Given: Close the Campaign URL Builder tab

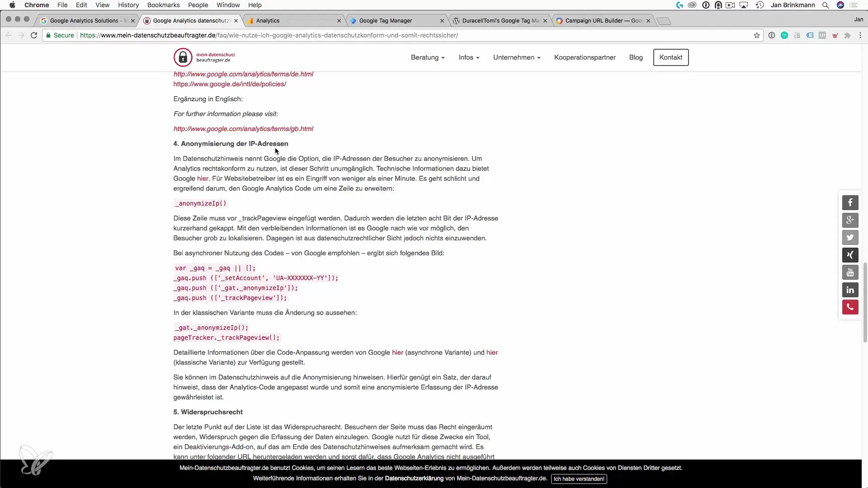Looking at the screenshot, I should pyautogui.click(x=648, y=21).
